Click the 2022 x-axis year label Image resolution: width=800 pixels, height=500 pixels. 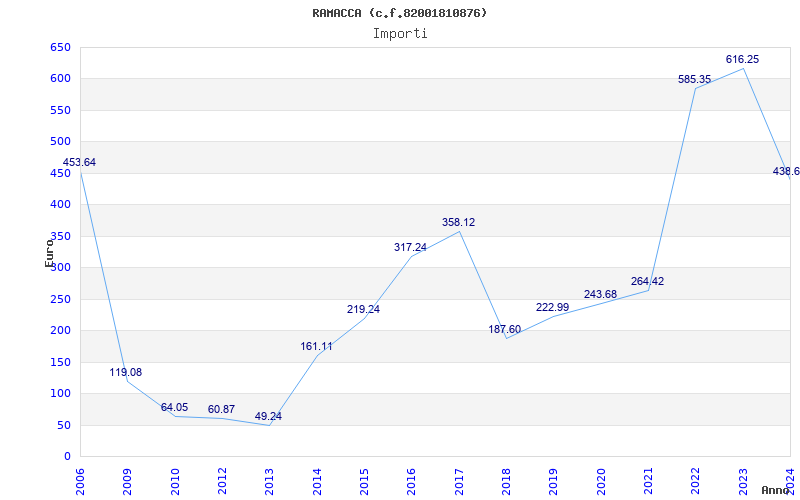695,482
